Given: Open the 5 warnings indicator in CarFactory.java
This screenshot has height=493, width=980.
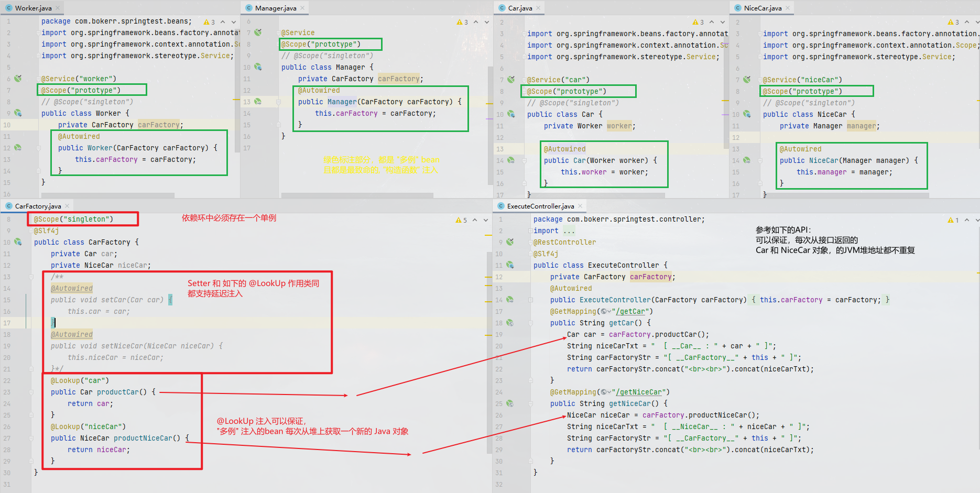Looking at the screenshot, I should click(462, 220).
